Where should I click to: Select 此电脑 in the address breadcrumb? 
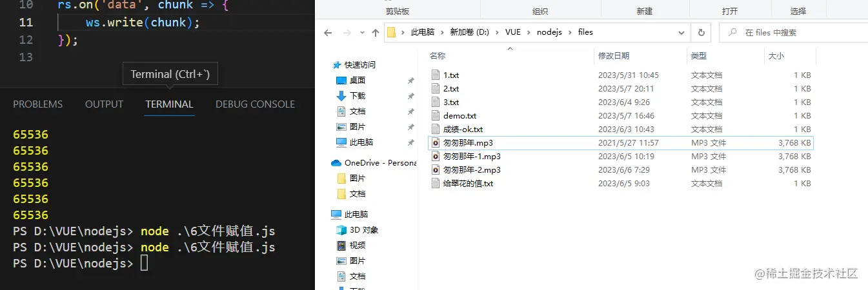click(x=423, y=32)
